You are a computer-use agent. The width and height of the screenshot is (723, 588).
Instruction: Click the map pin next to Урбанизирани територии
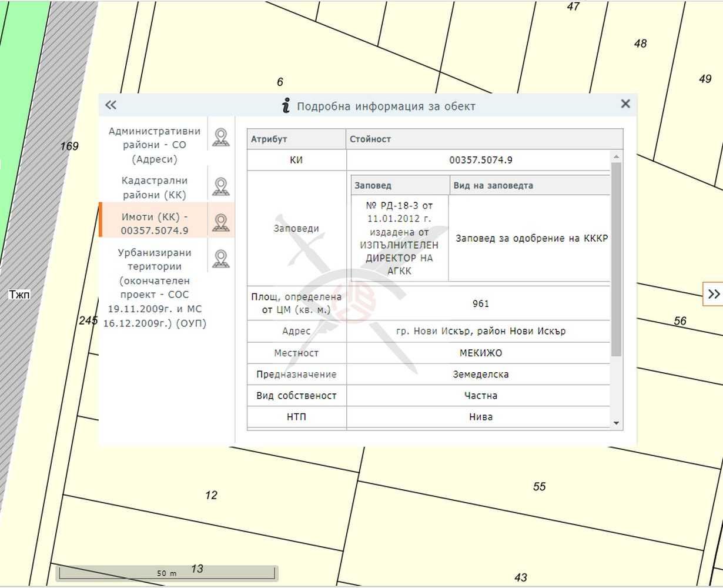(220, 259)
